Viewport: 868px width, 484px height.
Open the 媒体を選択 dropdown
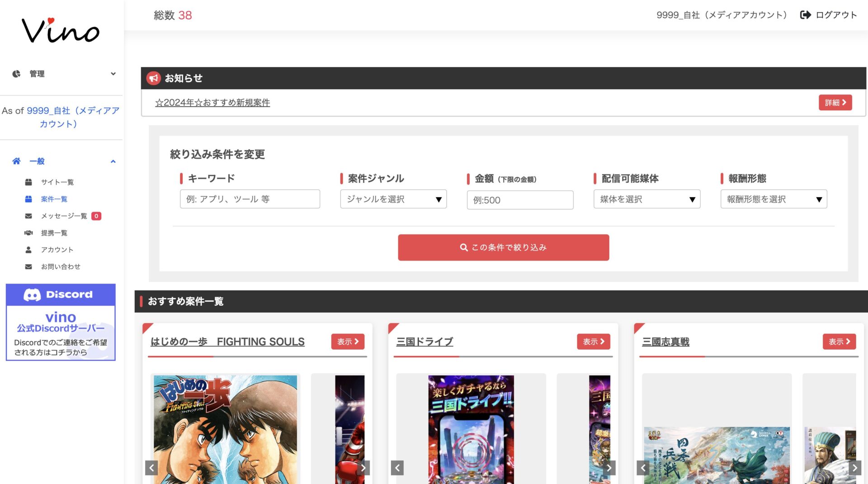[x=646, y=199]
